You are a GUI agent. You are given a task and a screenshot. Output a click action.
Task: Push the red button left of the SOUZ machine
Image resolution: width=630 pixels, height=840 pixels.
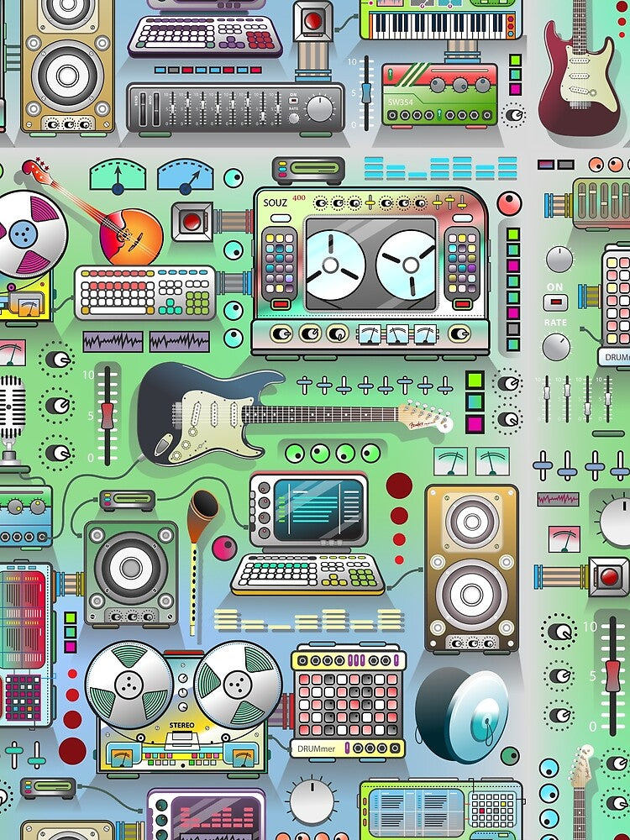pos(192,221)
